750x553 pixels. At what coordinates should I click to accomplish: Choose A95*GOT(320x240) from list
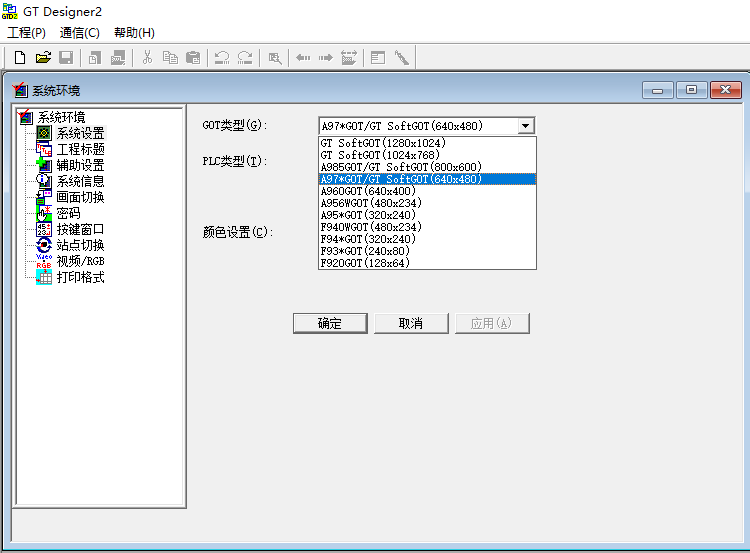pyautogui.click(x=427, y=215)
